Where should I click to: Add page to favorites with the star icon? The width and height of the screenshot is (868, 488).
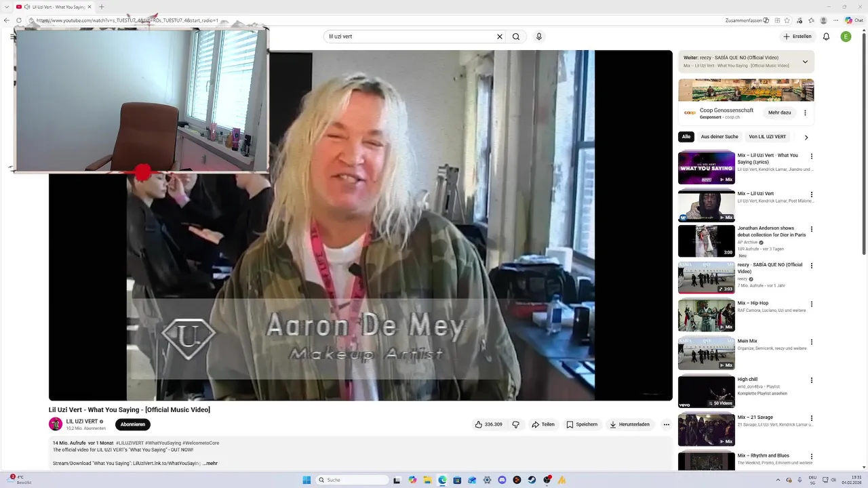pyautogui.click(x=788, y=20)
